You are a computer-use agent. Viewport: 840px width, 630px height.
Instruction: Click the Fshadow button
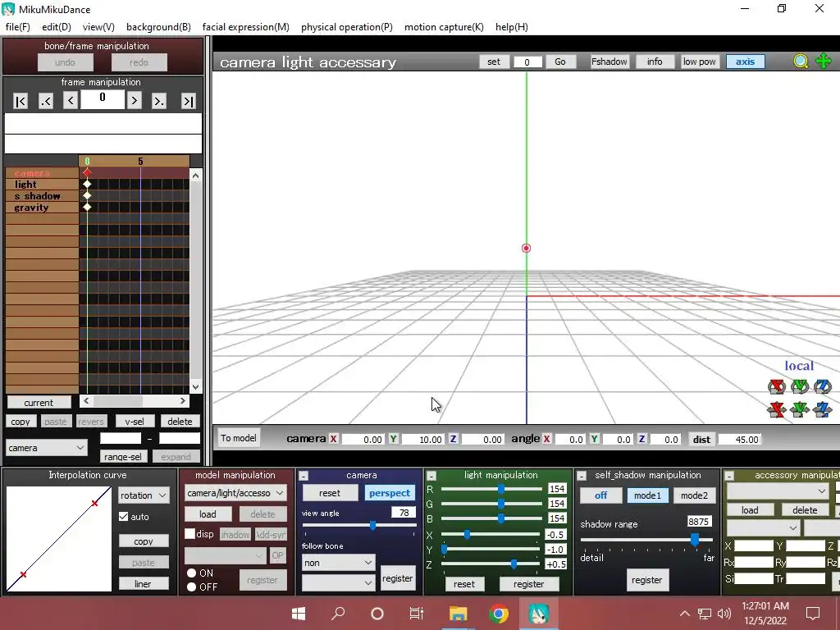pos(609,62)
